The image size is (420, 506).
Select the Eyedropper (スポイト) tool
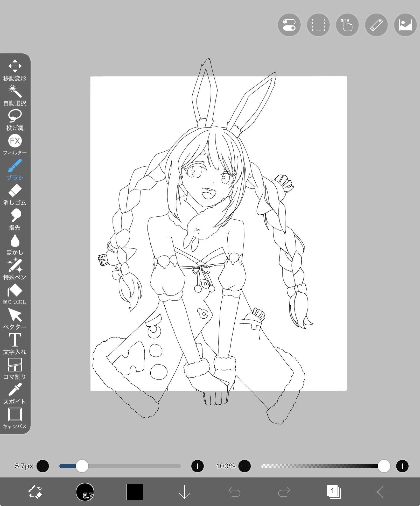coord(15,393)
